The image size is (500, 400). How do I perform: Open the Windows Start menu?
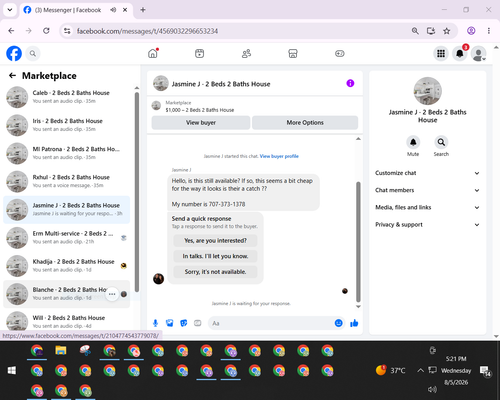(12, 370)
